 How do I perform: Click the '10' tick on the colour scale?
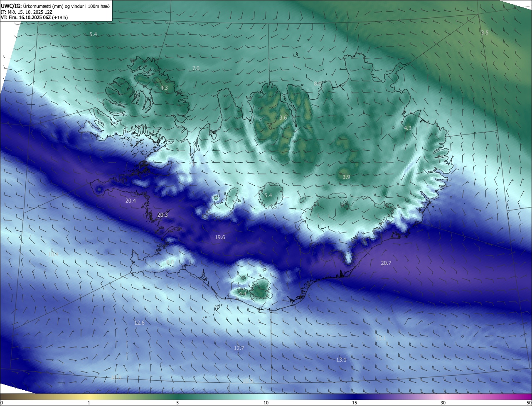(266, 403)
